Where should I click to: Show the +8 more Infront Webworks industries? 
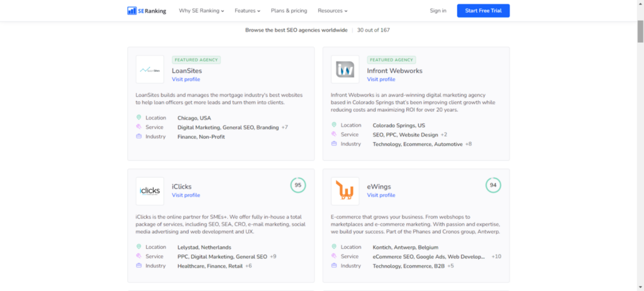469,144
